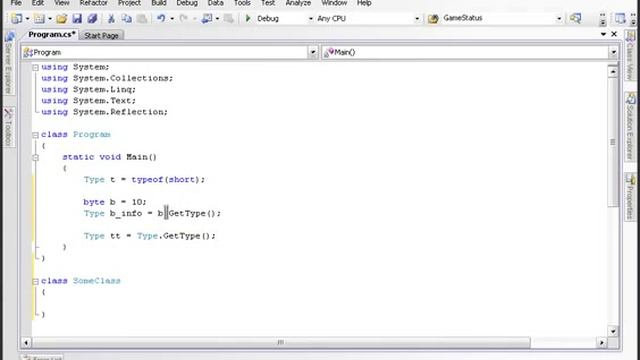Viewport: 640px width, 360px height.
Task: Click the 'SomeClass' class name in code
Action: click(x=97, y=281)
